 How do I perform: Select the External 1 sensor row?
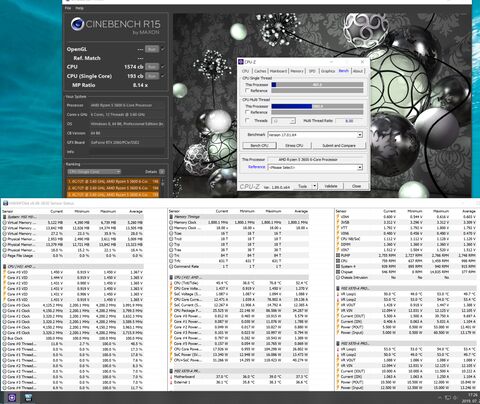coord(239,382)
